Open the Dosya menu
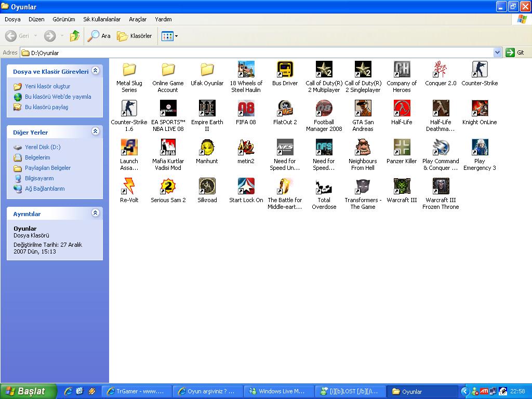This screenshot has height=399, width=532. click(x=12, y=19)
